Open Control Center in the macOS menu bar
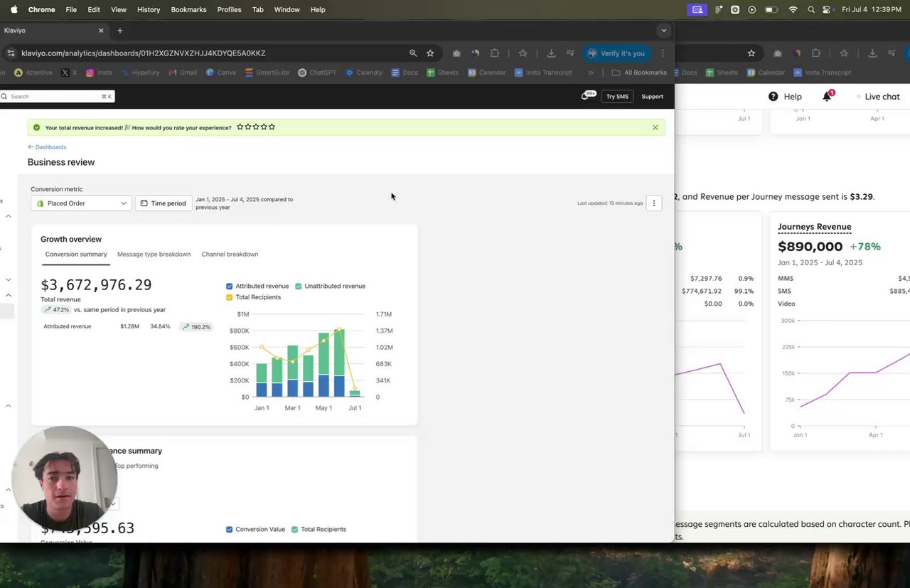This screenshot has height=588, width=910. point(827,9)
